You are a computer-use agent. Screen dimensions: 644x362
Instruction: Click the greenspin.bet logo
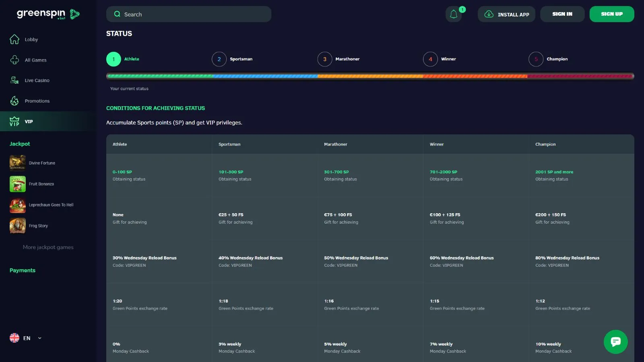coord(48,14)
